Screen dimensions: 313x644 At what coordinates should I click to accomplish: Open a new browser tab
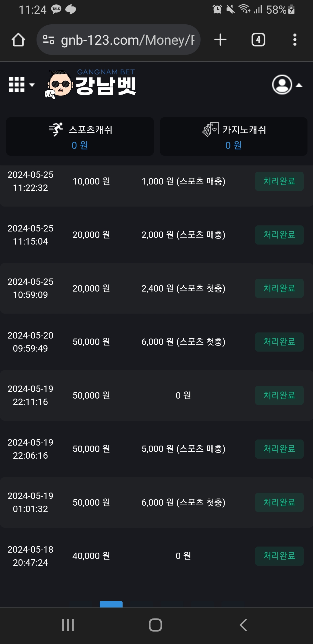pyautogui.click(x=220, y=40)
